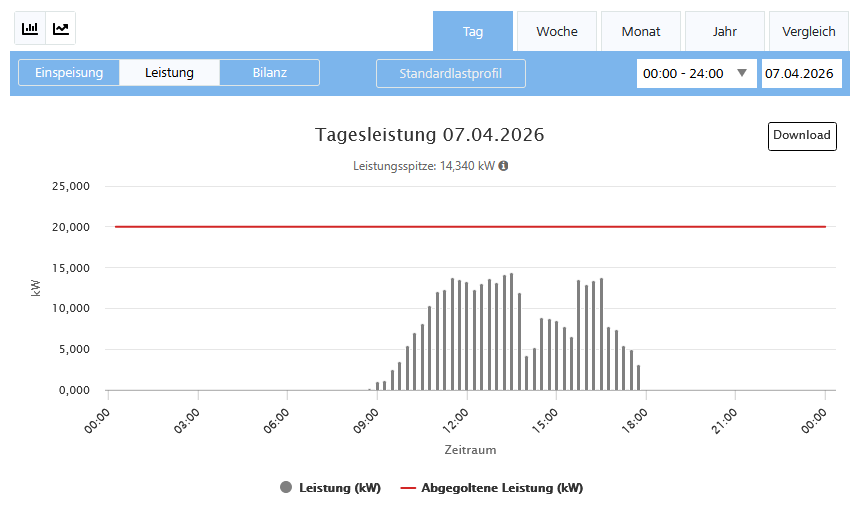Click the Download button
The image size is (859, 513).
pyautogui.click(x=802, y=136)
